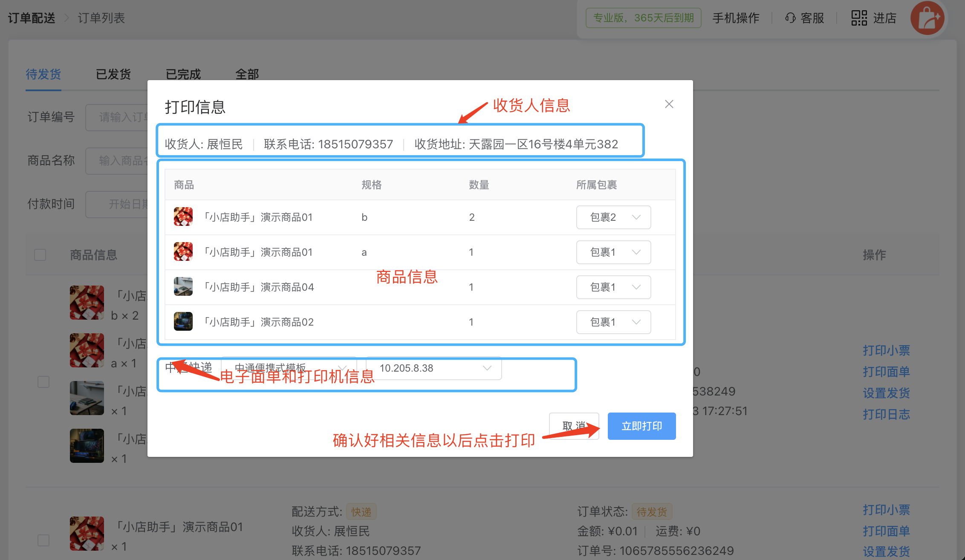Click the 取消 button in dialog
Screen dimensions: 965x560
click(574, 426)
